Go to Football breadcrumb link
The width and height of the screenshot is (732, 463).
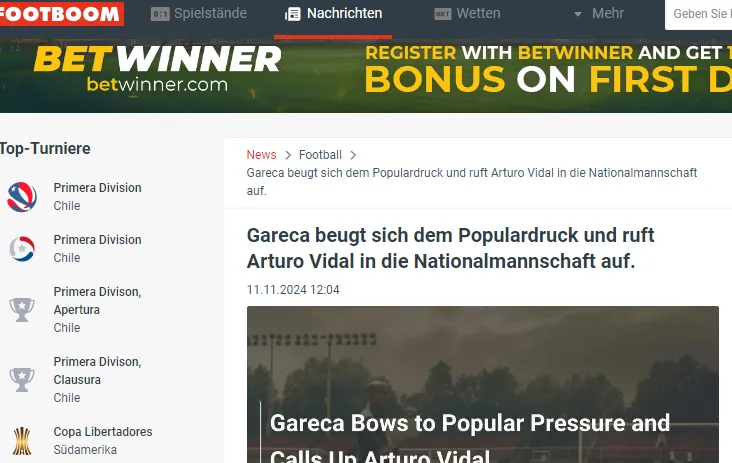[320, 154]
